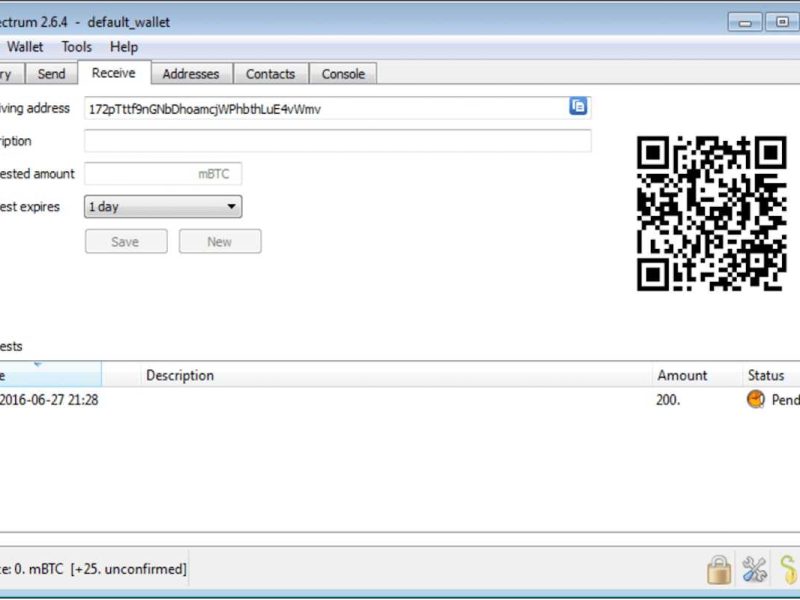
Task: Click the 200. amount cell
Action: [x=668, y=399]
